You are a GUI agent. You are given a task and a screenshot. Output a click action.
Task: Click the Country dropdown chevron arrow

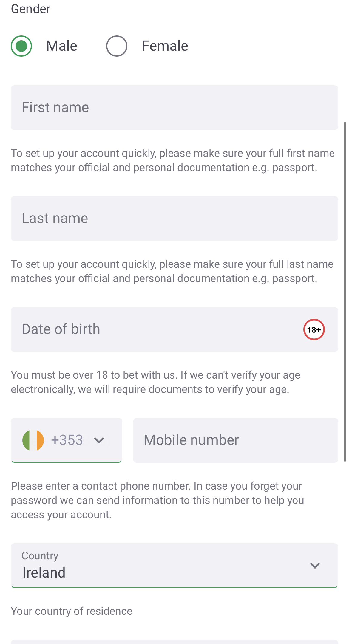coord(315,566)
